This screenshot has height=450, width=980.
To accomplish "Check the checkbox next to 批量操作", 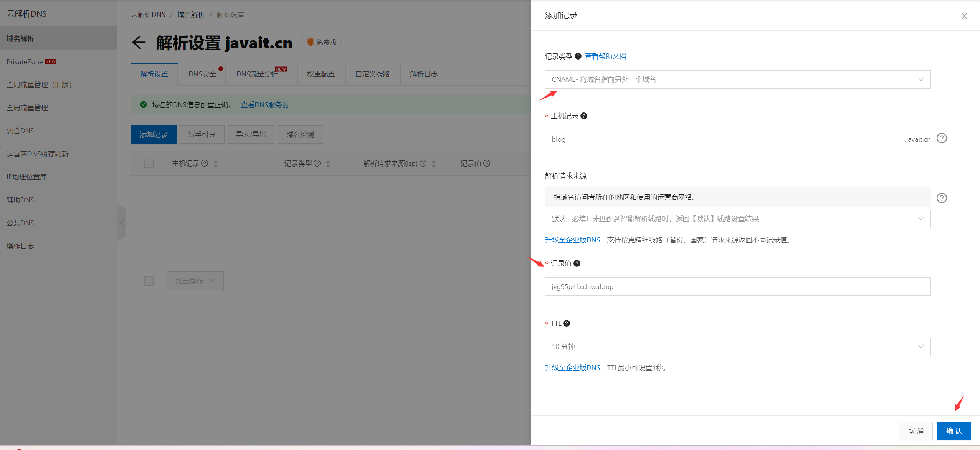I will pos(149,281).
